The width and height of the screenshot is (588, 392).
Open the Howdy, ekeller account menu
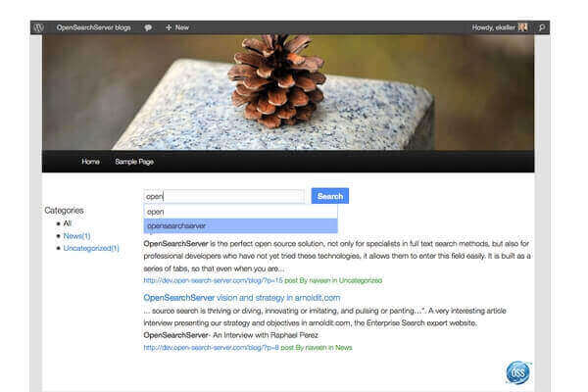pos(494,27)
